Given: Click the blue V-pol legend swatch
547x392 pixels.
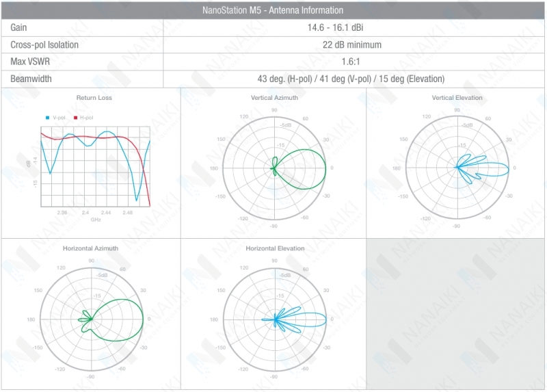Looking at the screenshot, I should (47, 118).
